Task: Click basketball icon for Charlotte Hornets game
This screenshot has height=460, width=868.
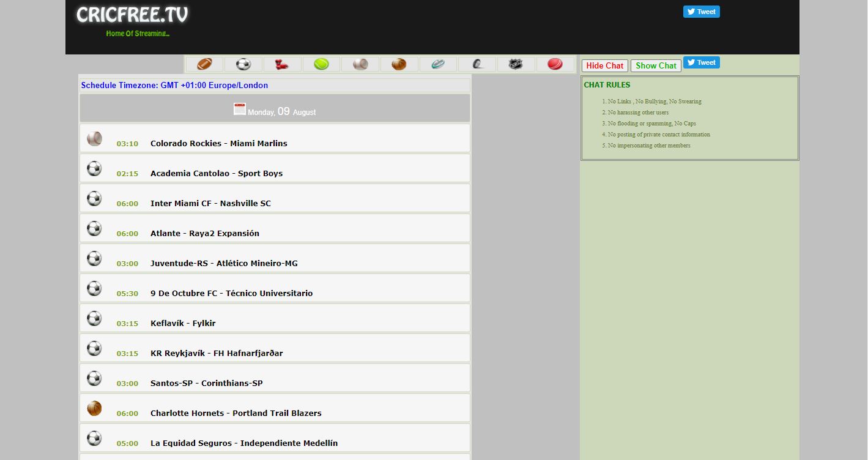Action: click(x=94, y=408)
